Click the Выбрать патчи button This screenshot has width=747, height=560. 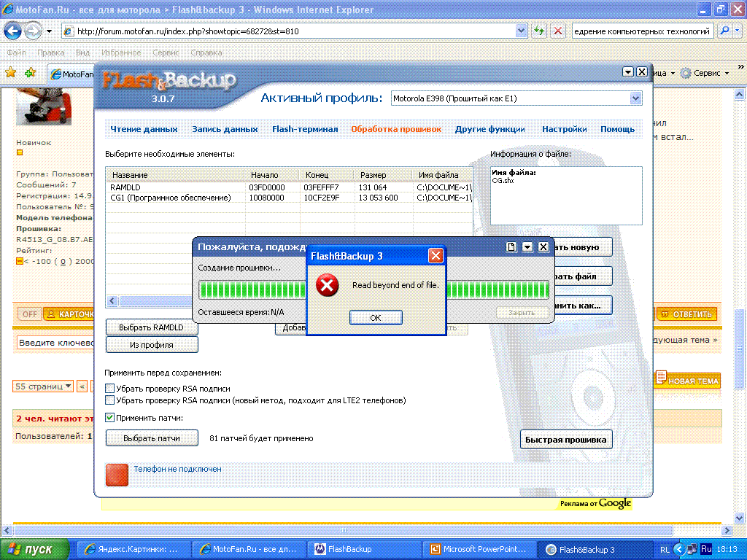click(152, 438)
